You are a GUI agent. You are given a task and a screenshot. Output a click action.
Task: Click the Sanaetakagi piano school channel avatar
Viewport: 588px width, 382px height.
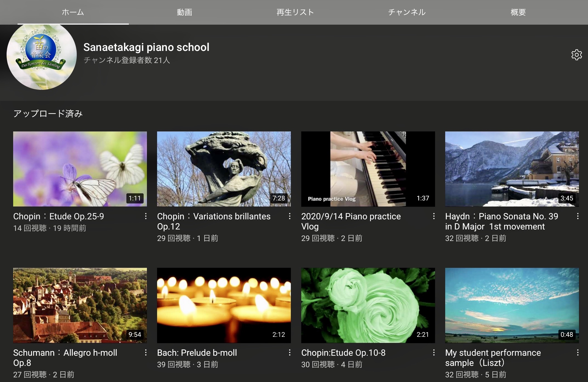click(x=42, y=57)
